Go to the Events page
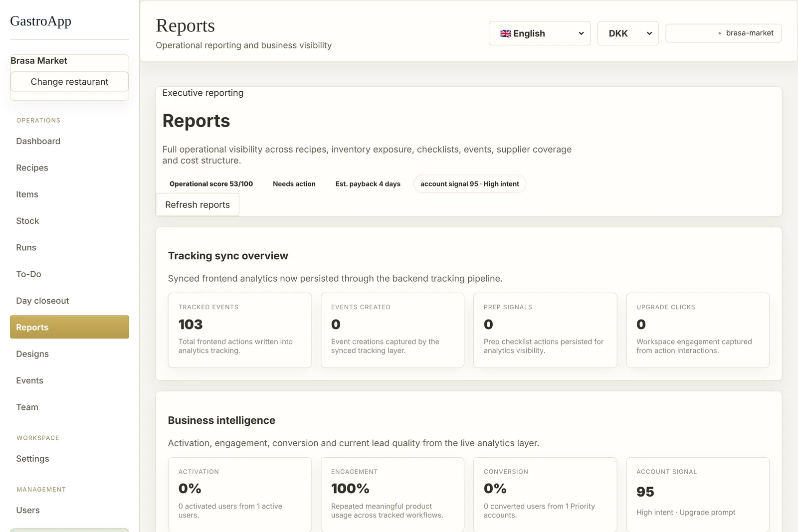Viewport: 798px width, 532px height. coord(69,380)
